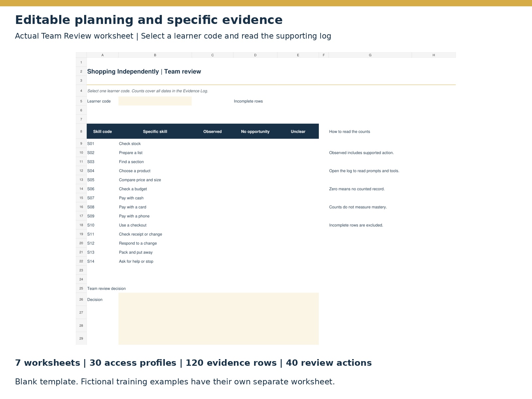Select column E header
The image size is (532, 399).
pos(298,55)
